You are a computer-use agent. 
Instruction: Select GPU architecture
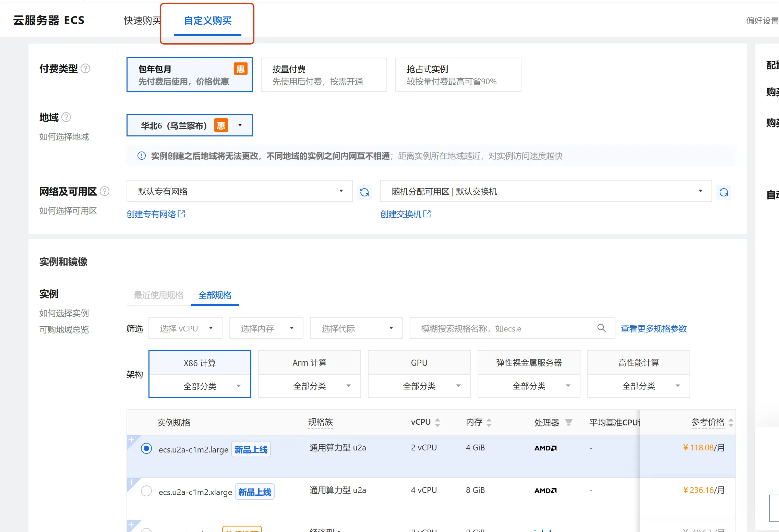pyautogui.click(x=419, y=363)
